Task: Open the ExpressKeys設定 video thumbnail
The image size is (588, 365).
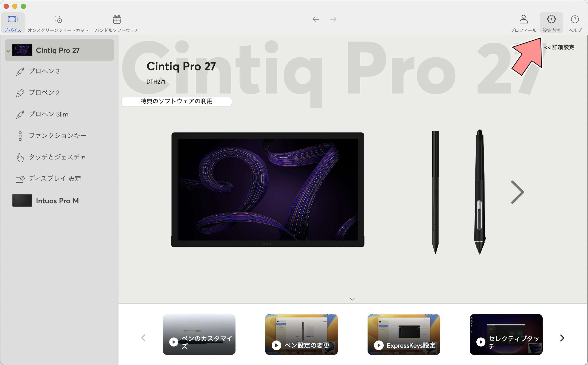Action: pos(404,334)
